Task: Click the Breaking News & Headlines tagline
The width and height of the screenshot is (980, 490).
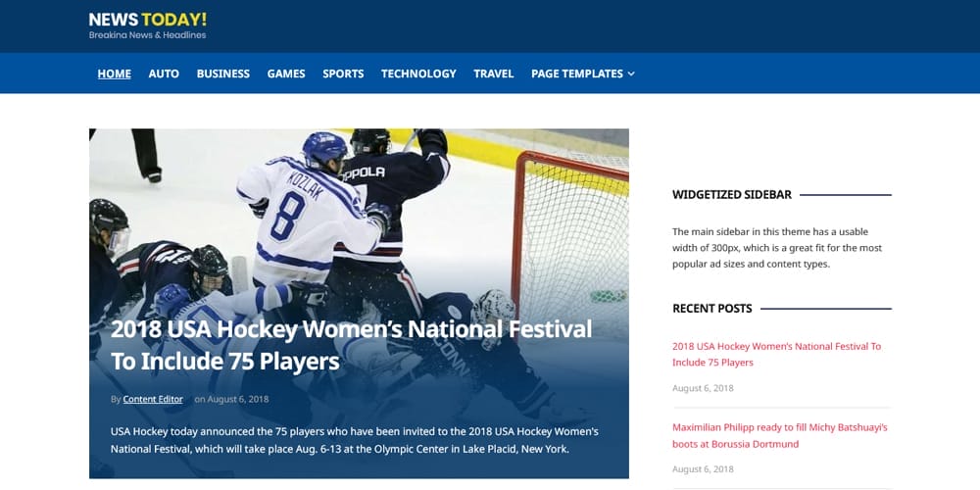Action: click(x=148, y=35)
